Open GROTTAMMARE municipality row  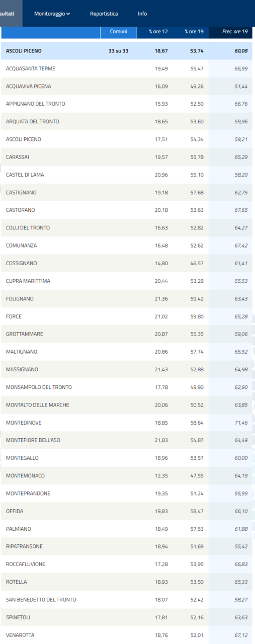[127, 334]
